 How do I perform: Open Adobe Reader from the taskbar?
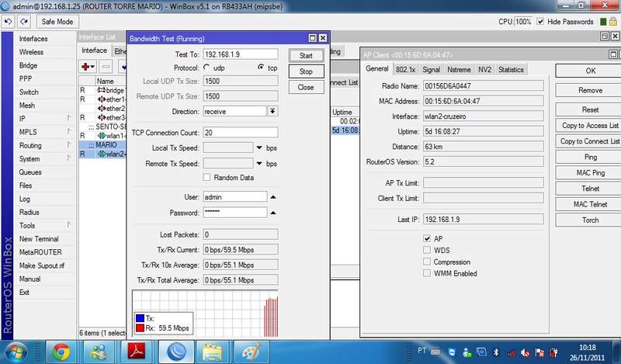pos(136,352)
